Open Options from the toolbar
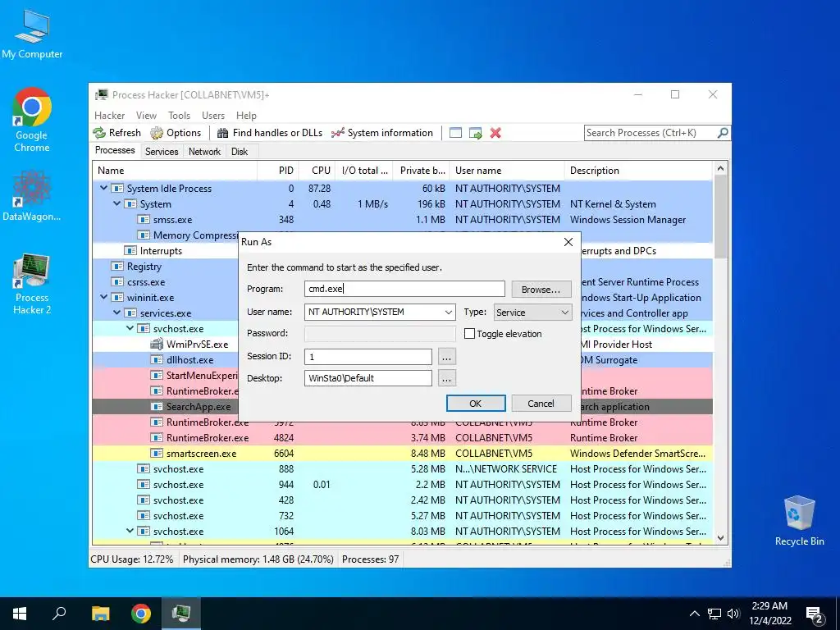840x630 pixels. (176, 133)
